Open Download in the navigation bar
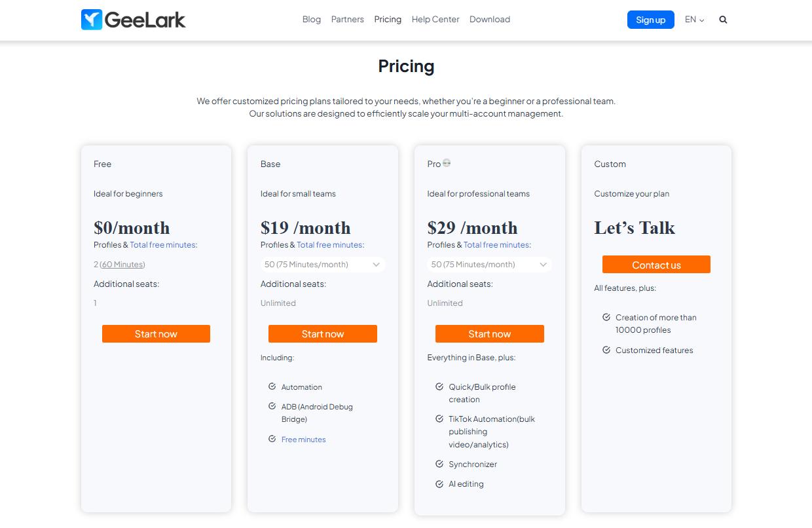The image size is (812, 528). [490, 20]
